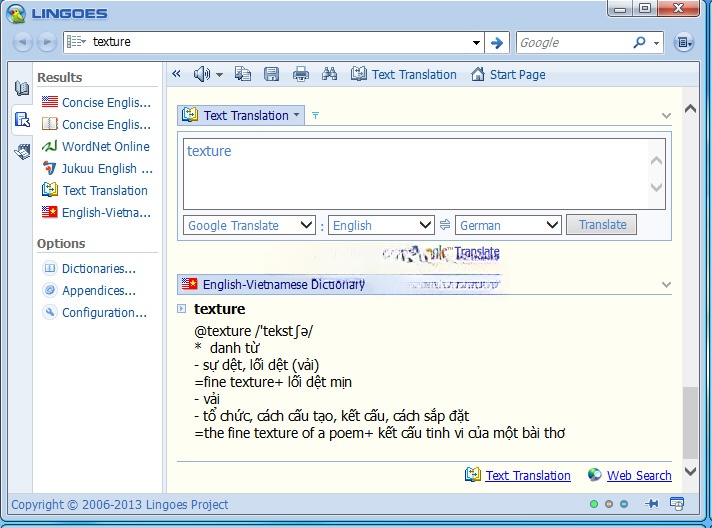Open the index book icon in left sidebar
Viewport: 712px width, 528px height.
[22, 88]
